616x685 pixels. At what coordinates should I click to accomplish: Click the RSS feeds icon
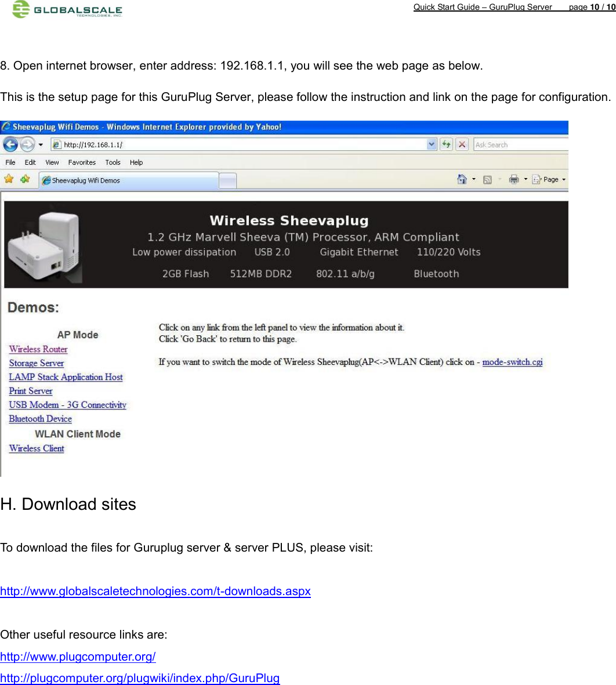coord(488,180)
